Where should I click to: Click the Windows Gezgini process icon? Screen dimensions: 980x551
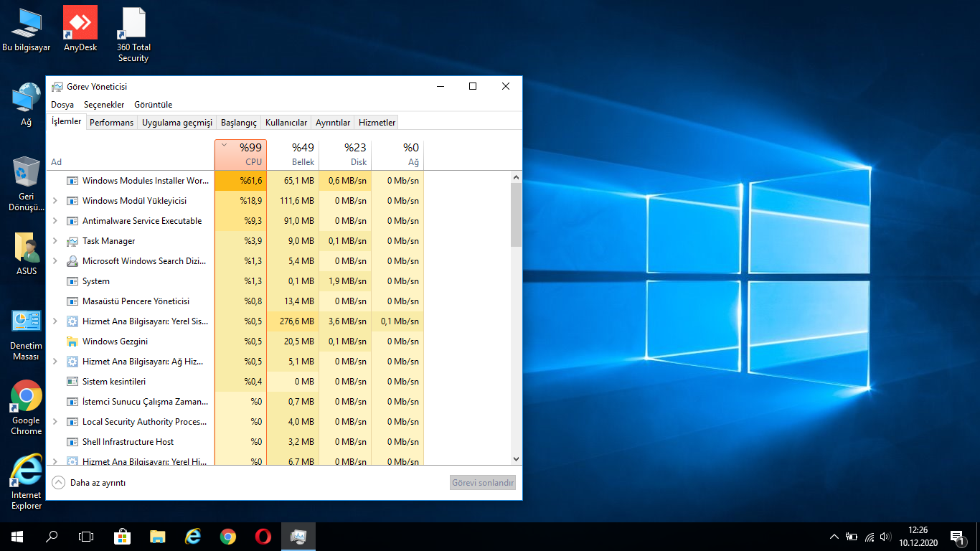pos(72,342)
